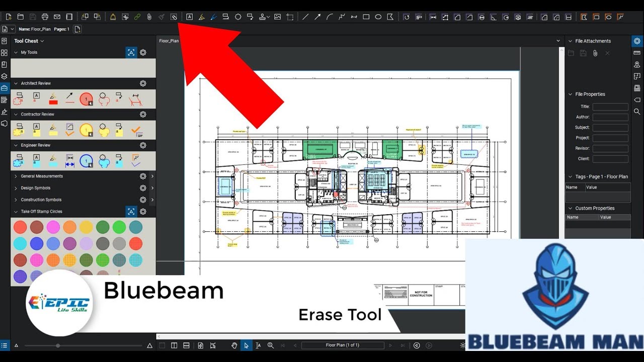Collapse the File Properties section

tap(570, 94)
